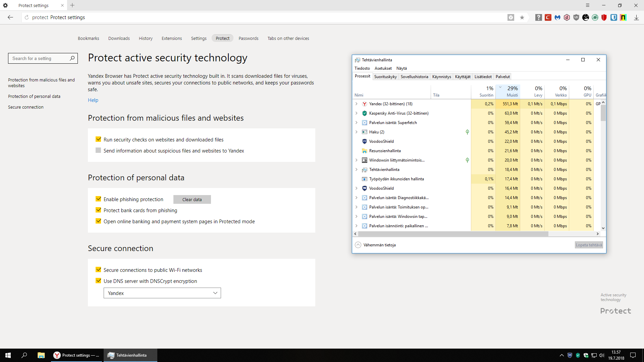Image resolution: width=644 pixels, height=362 pixels.
Task: Expand the Yandex (32-bittinen) process row
Action: (356, 104)
